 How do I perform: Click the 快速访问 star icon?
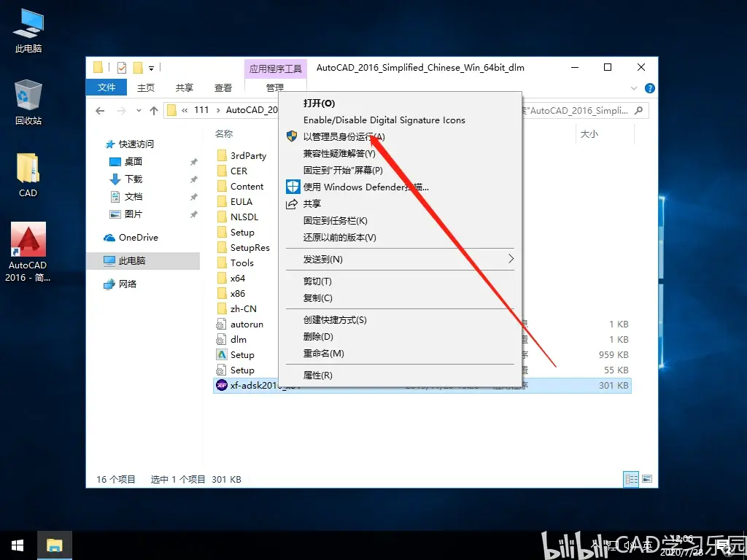[110, 144]
